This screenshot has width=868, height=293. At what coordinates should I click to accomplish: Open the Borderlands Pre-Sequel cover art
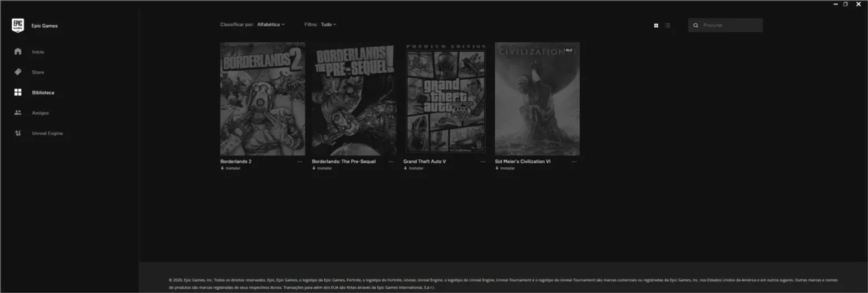pyautogui.click(x=354, y=99)
